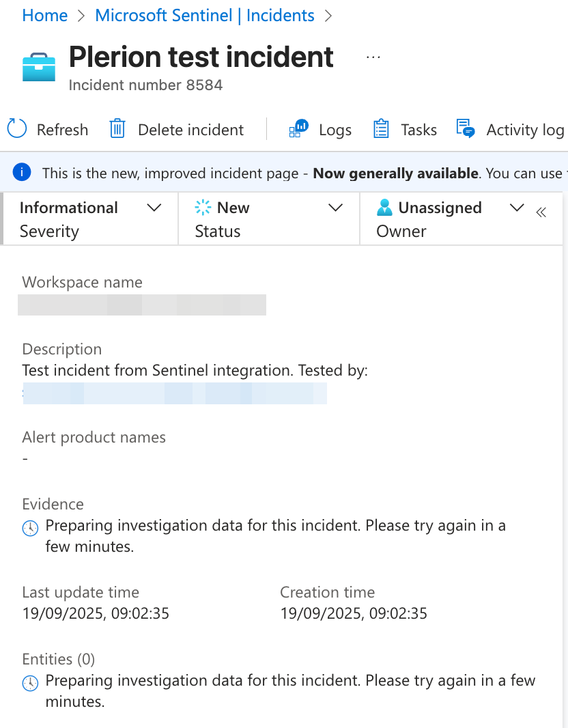
Task: Click the briefcase incident icon
Action: pos(39,68)
